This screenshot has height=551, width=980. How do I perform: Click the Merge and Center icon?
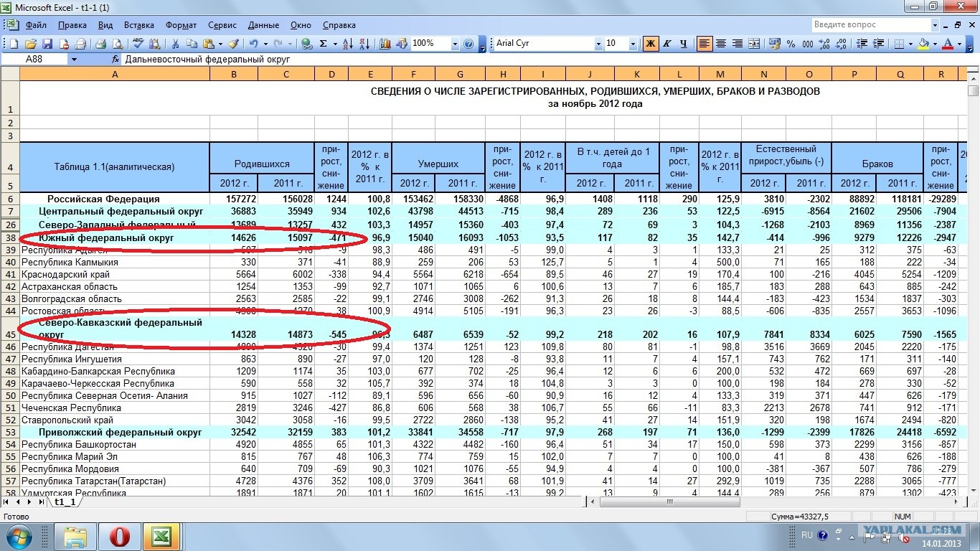pyautogui.click(x=754, y=44)
